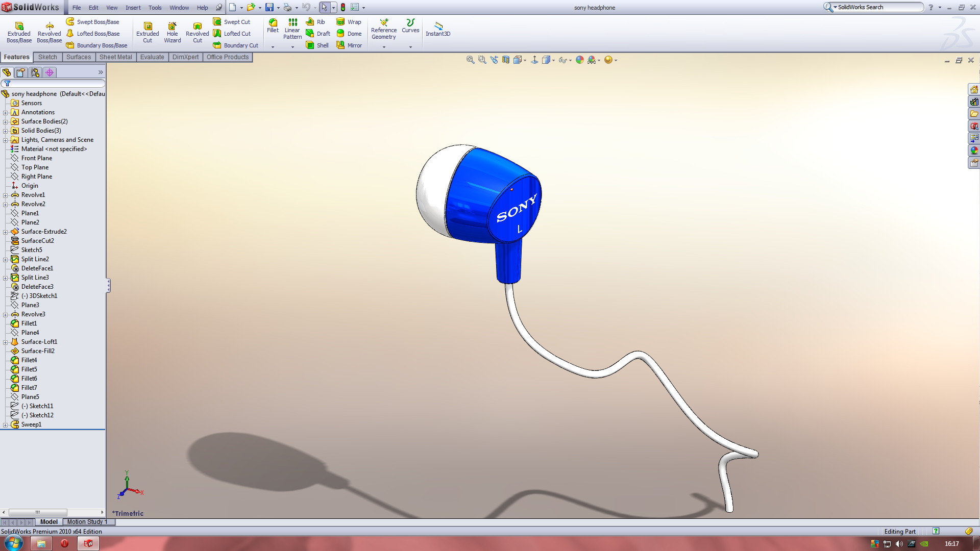Viewport: 980px width, 551px height.
Task: Toggle the Select cursor tool
Action: (324, 7)
